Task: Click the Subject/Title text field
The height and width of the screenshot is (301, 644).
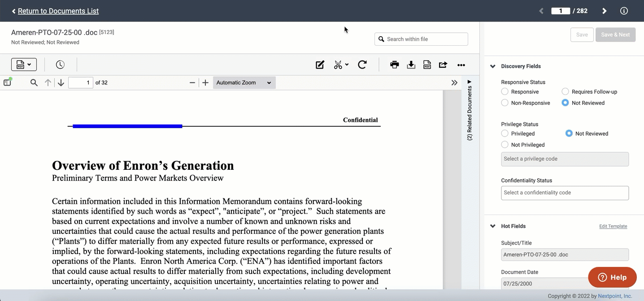Action: tap(565, 254)
